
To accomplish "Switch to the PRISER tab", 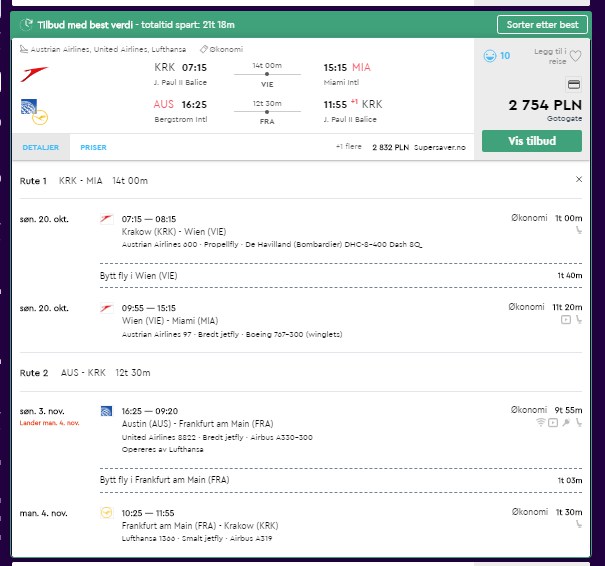I will click(93, 147).
